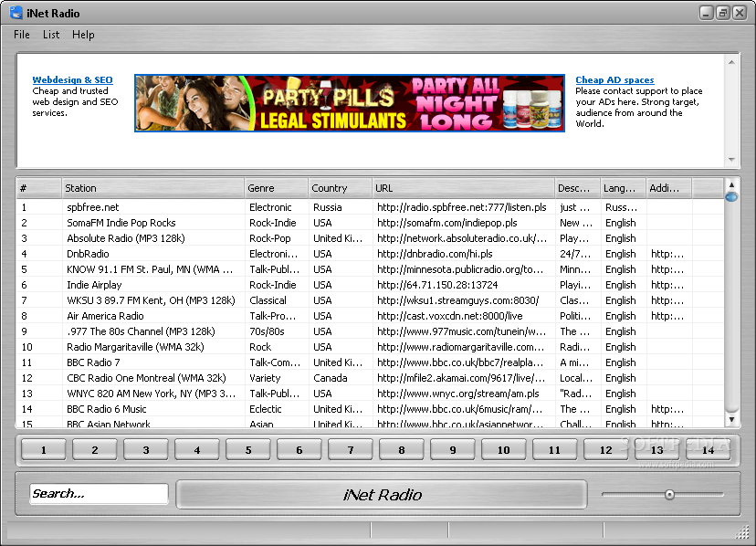
Task: Click station list scroll up arrow
Action: pyautogui.click(x=731, y=184)
